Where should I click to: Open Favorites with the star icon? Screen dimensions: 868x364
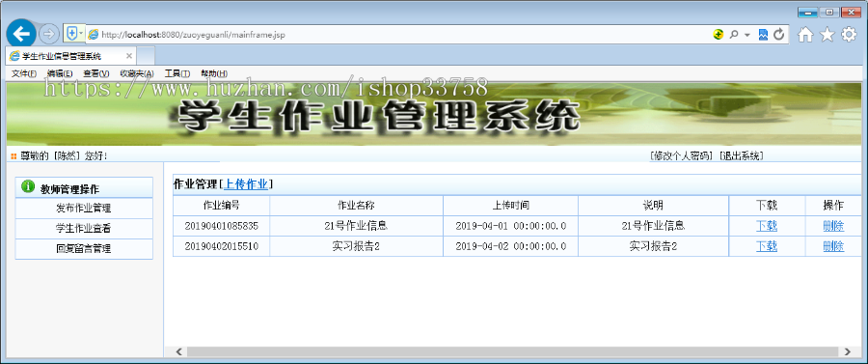tap(827, 35)
